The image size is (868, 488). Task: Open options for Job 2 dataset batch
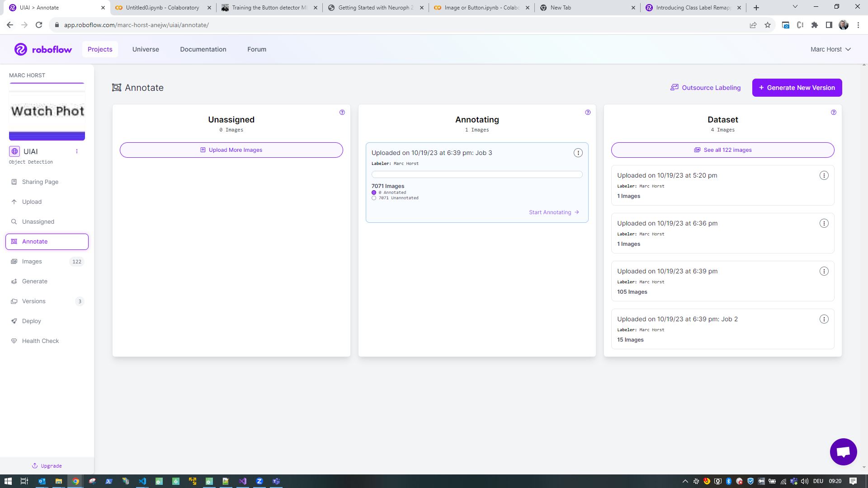(824, 319)
